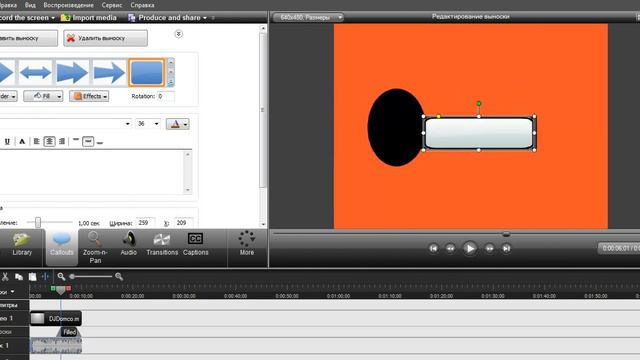This screenshot has height=360, width=640.
Task: Click the Paste icon on timeline toolbar
Action: click(x=32, y=277)
